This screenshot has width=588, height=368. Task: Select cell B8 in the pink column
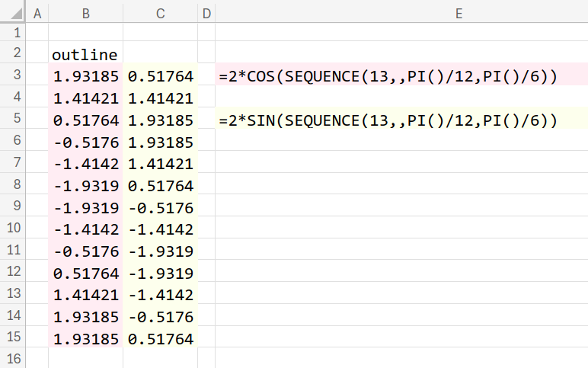coord(85,185)
